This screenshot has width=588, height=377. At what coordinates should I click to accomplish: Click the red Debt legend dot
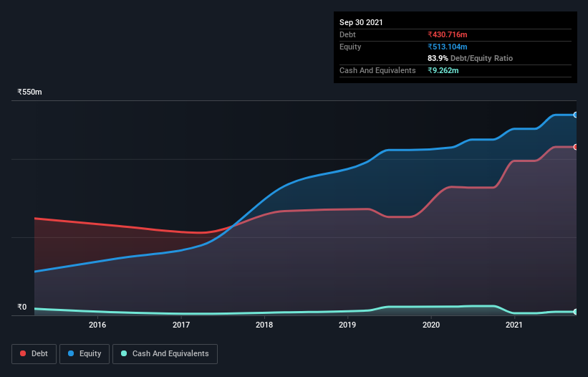(23, 353)
